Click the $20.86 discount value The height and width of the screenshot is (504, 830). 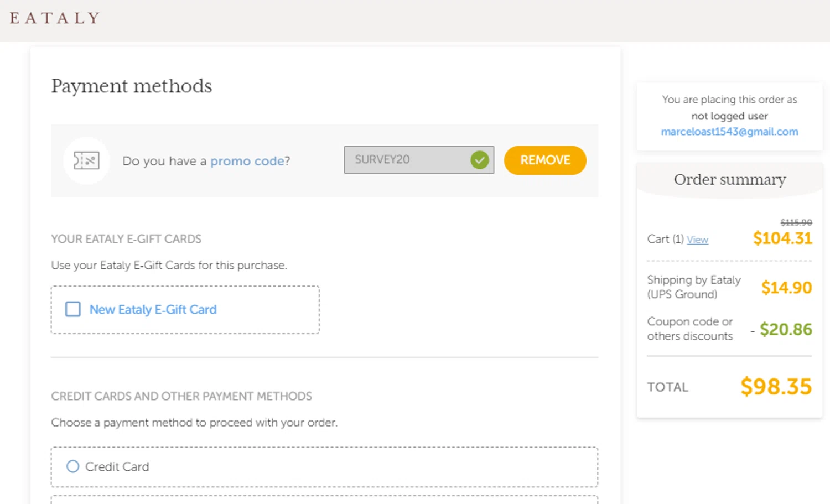click(x=786, y=330)
